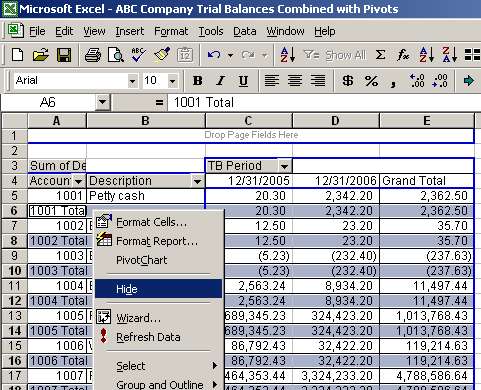Apply Percent Style icon

click(371, 81)
